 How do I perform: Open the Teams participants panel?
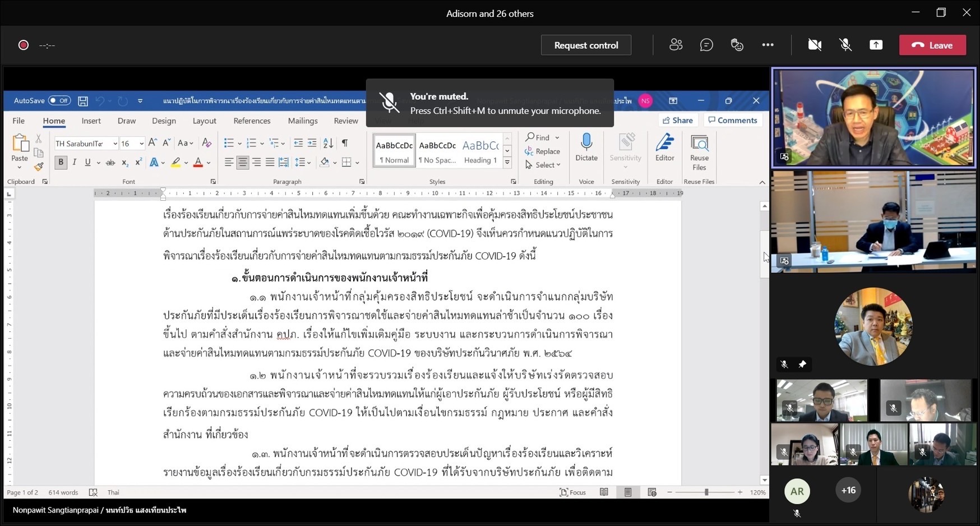point(676,45)
